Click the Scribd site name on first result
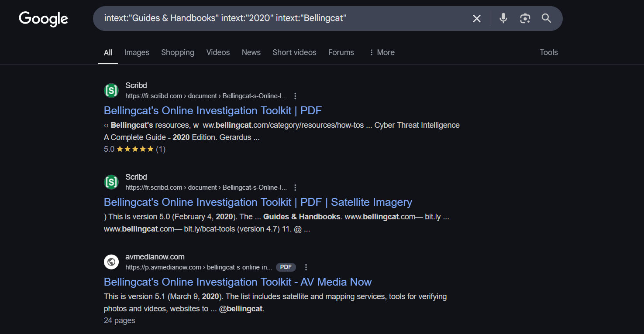 tap(136, 85)
